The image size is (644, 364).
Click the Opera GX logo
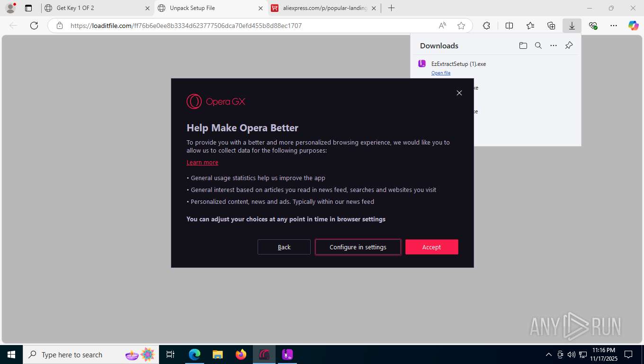point(216,101)
